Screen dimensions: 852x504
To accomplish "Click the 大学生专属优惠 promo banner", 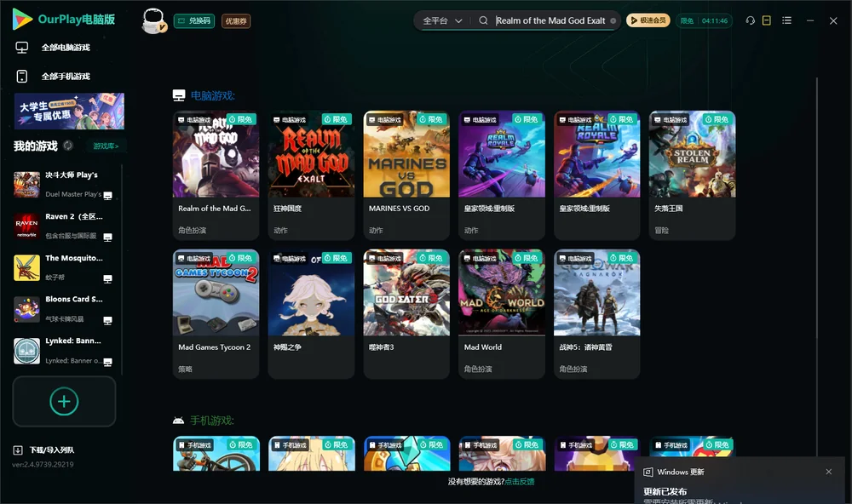I will click(x=69, y=112).
